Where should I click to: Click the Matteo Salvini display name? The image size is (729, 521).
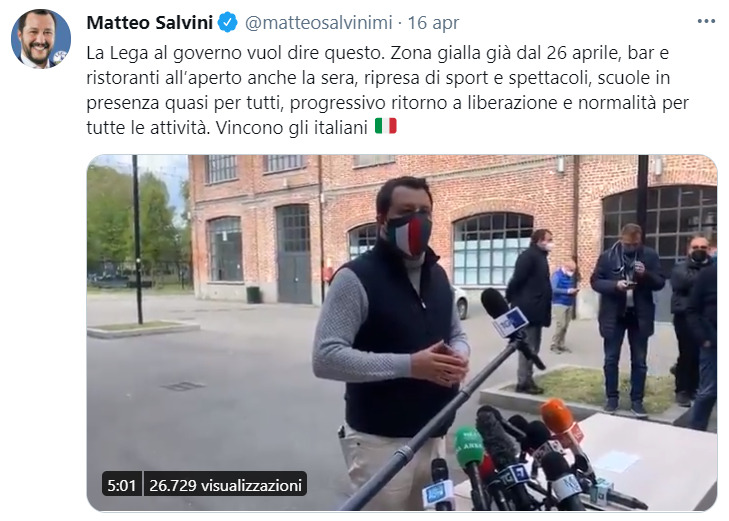click(150, 22)
